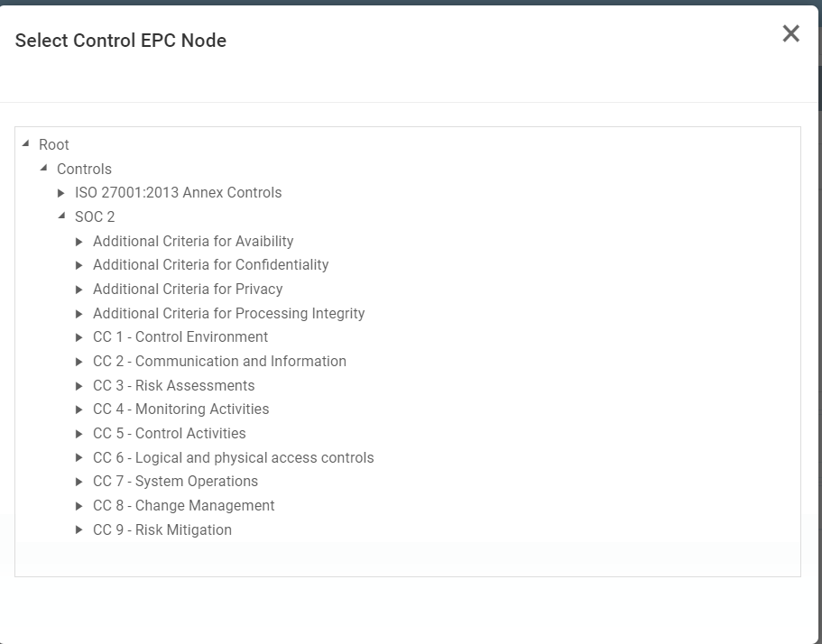Image resolution: width=822 pixels, height=644 pixels.
Task: Pick ISO 27001:2013 Annex Controls label
Action: click(x=178, y=192)
